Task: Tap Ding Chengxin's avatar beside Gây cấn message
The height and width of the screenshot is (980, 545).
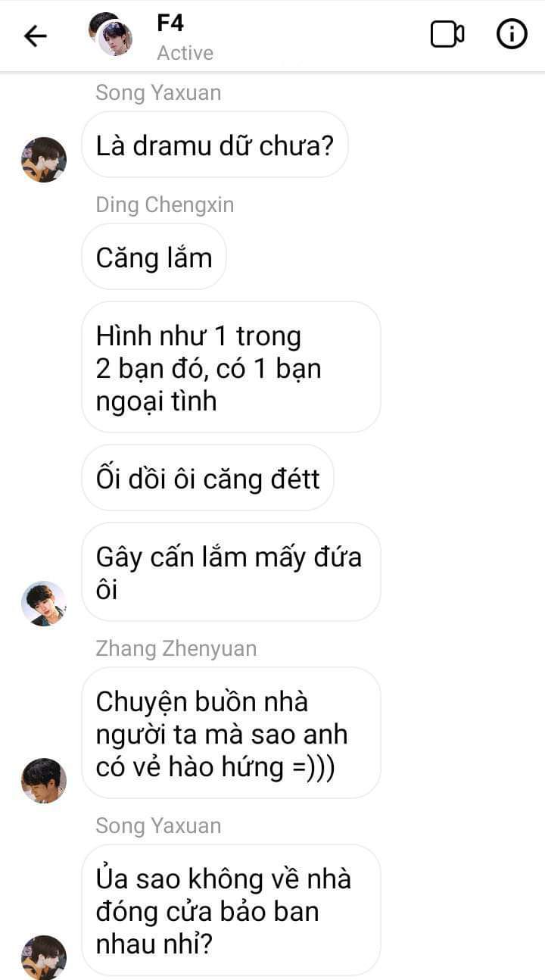Action: (44, 604)
